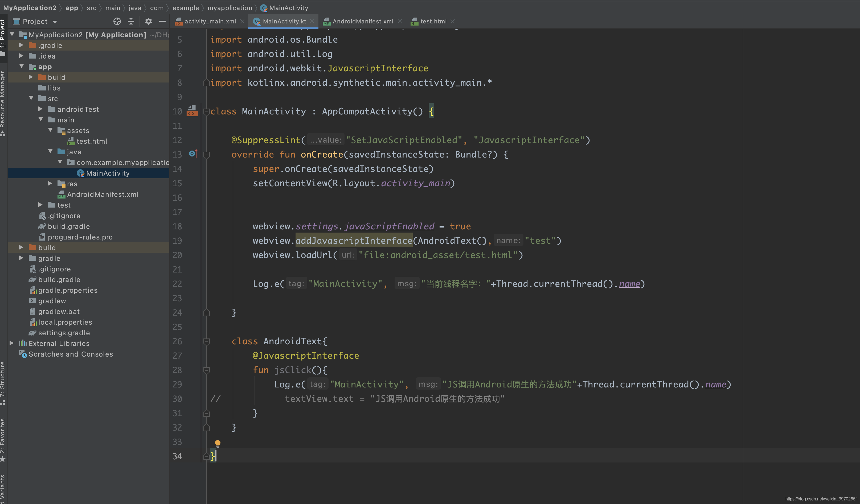Click related XML file gutter icon on line 10

coord(192,111)
